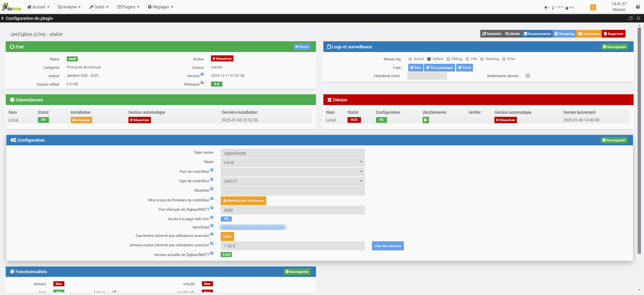
Task: Open the Z2m_packages log
Action: point(439,67)
